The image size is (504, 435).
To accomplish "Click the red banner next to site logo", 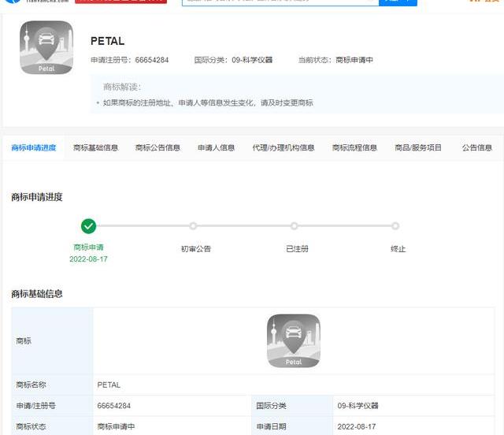I will [120, 2].
